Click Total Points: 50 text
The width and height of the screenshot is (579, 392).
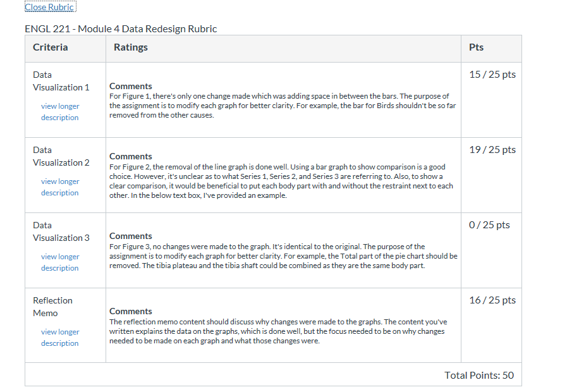479,376
